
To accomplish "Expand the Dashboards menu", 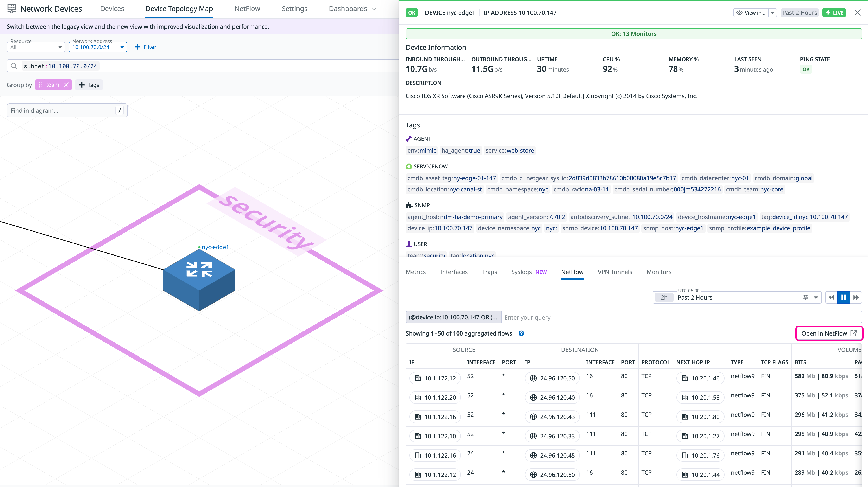I will [353, 9].
